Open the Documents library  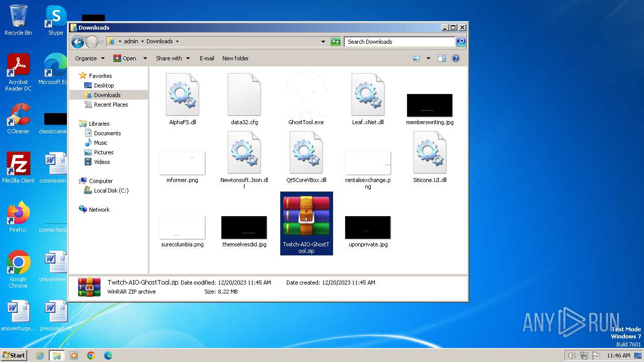pos(107,133)
